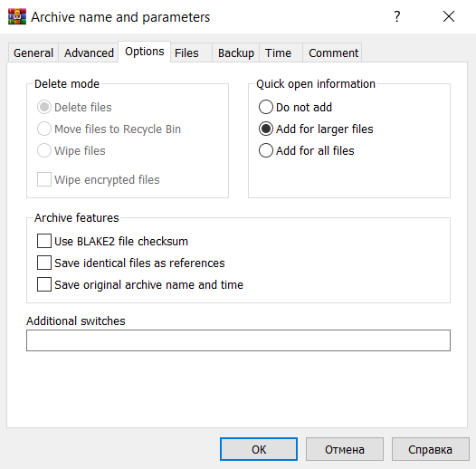The image size is (476, 469).
Task: Select the Options tab
Action: coord(145,52)
